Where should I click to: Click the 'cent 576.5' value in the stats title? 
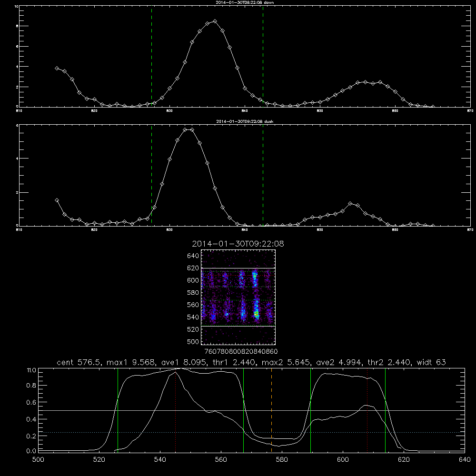78,362
